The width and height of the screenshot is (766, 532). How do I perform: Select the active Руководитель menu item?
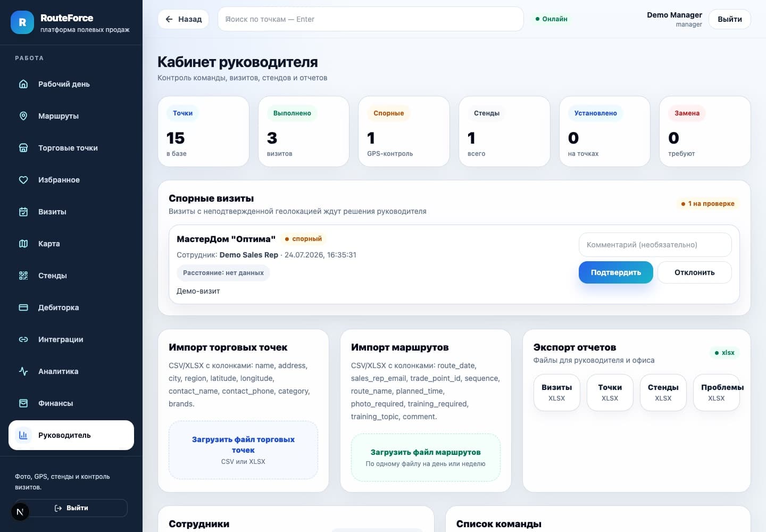(71, 435)
